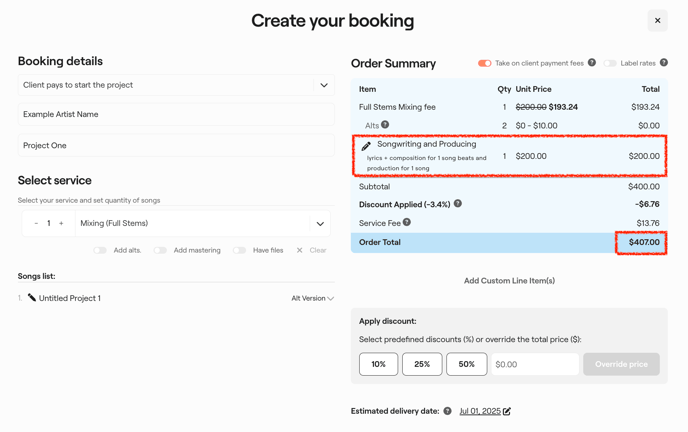Open the Alt Version dropdown

pyautogui.click(x=312, y=298)
